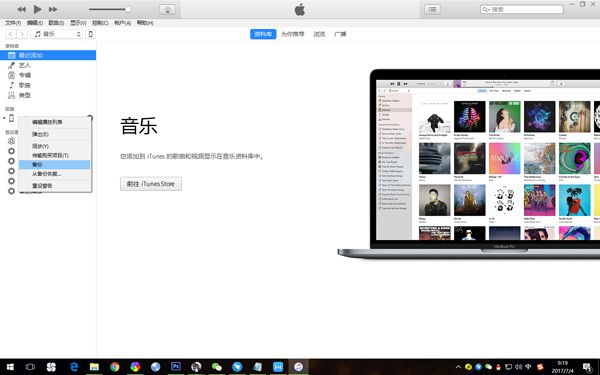Click the iTunes icon in the taskbar
Screen dimensions: 600x375
(298, 367)
